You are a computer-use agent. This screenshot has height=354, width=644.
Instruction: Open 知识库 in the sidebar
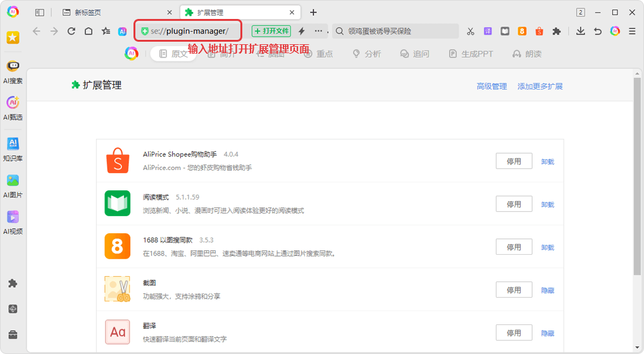13,148
